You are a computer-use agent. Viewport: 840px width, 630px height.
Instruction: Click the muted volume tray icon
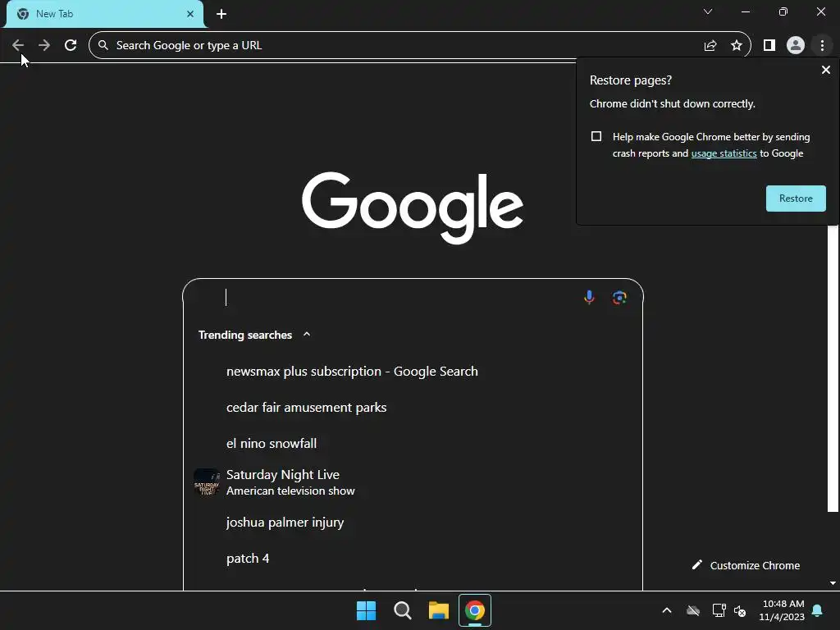coord(740,610)
